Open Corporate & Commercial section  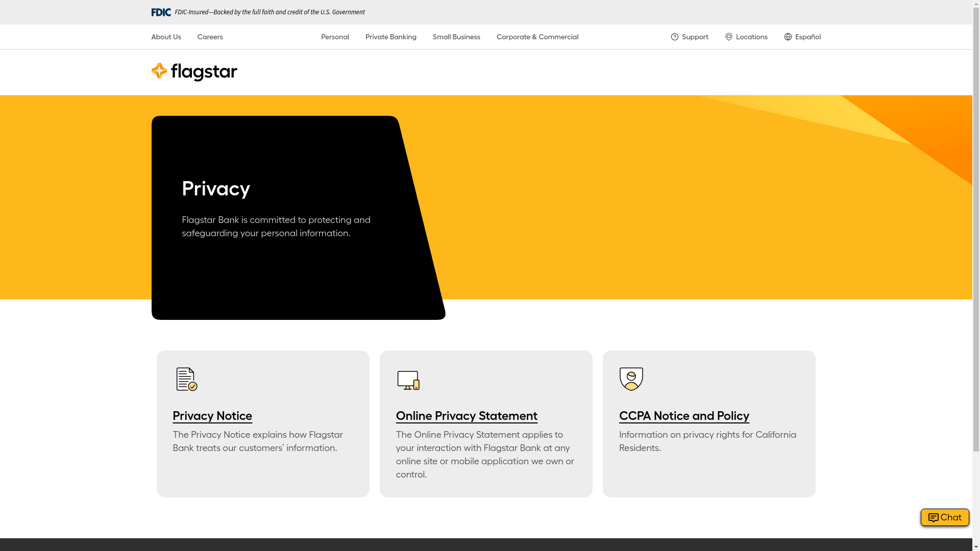coord(537,37)
